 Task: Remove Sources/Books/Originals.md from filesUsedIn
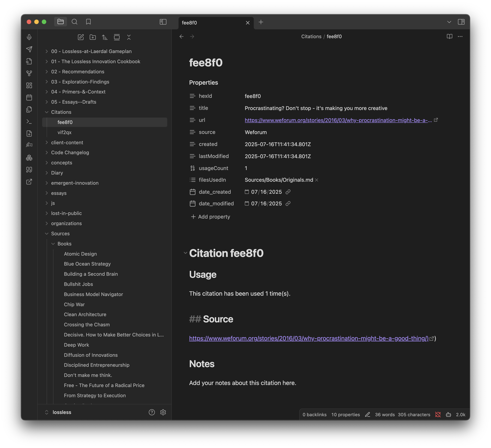pos(317,180)
